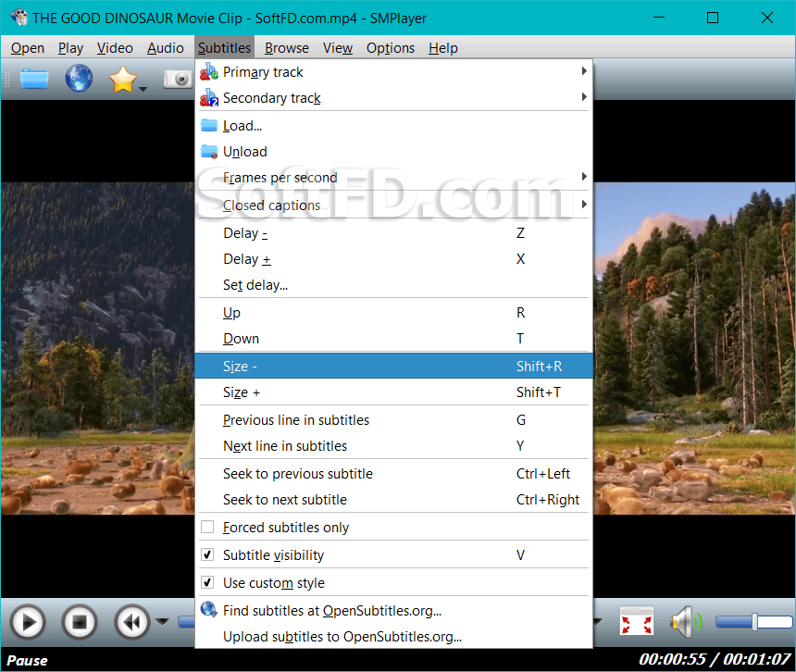Open the Play menu
Screen dimensions: 796x672
(70, 48)
